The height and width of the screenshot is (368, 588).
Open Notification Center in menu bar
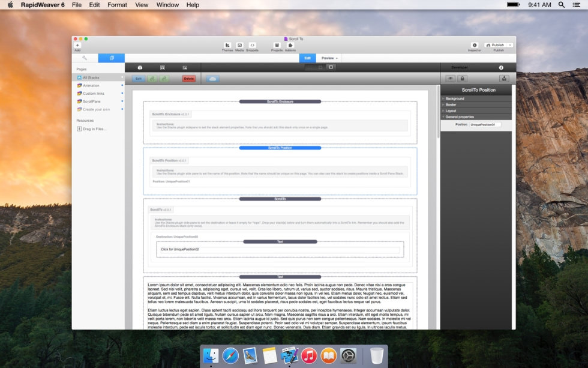577,5
